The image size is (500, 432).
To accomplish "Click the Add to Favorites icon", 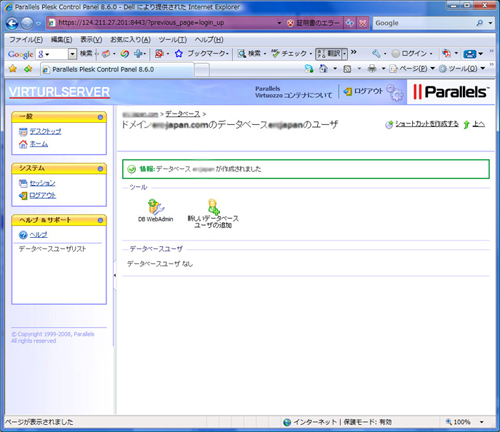I will 28,69.
